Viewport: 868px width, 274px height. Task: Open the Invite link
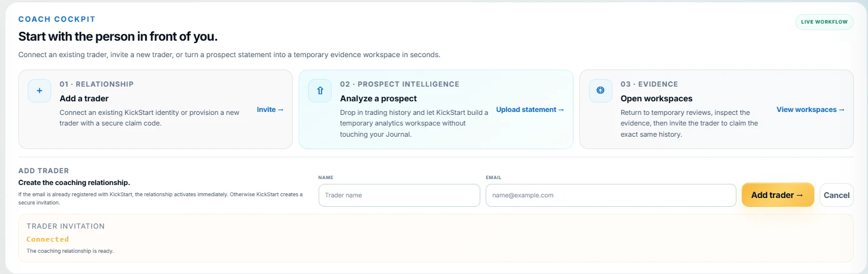tap(270, 110)
